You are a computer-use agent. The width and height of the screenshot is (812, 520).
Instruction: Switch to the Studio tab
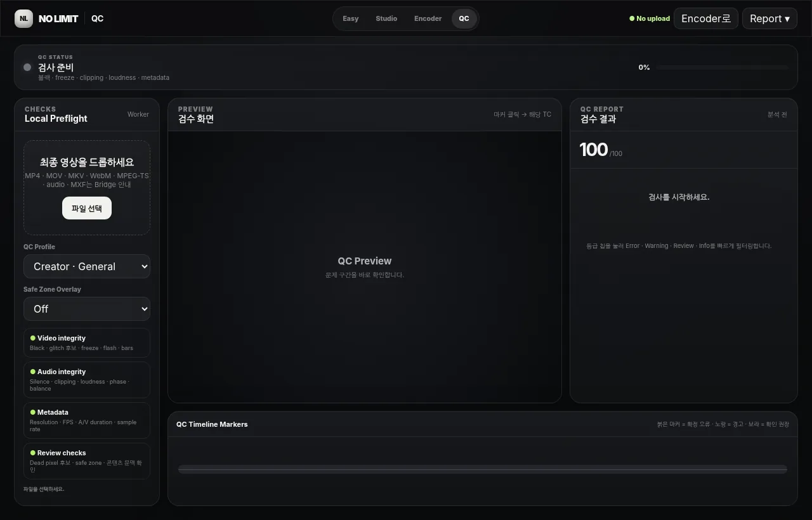coord(386,18)
